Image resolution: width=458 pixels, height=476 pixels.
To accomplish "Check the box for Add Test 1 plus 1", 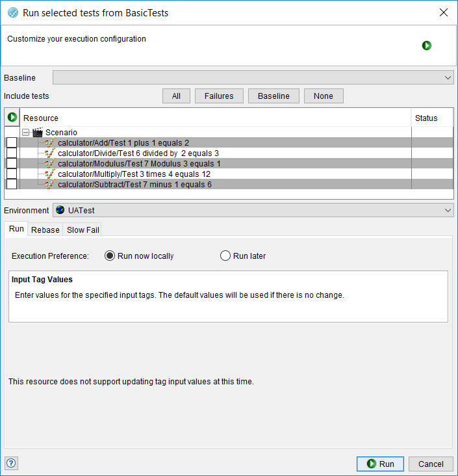I will pyautogui.click(x=12, y=142).
